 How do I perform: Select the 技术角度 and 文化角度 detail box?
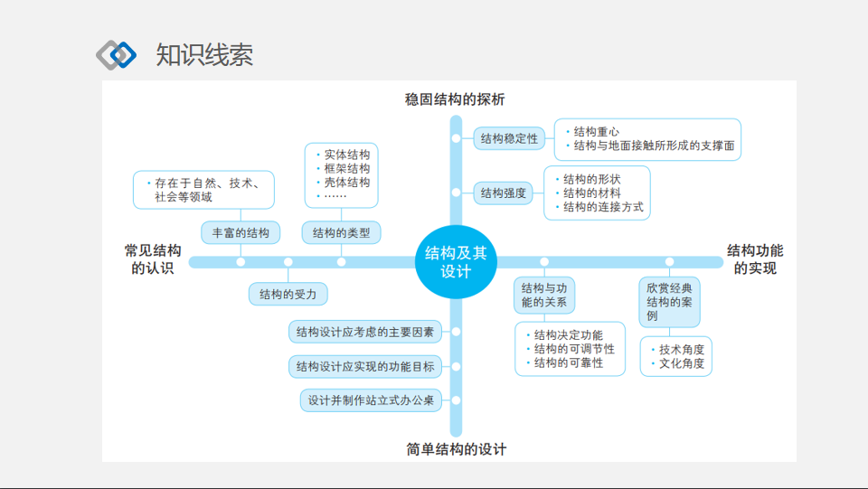[x=675, y=357]
